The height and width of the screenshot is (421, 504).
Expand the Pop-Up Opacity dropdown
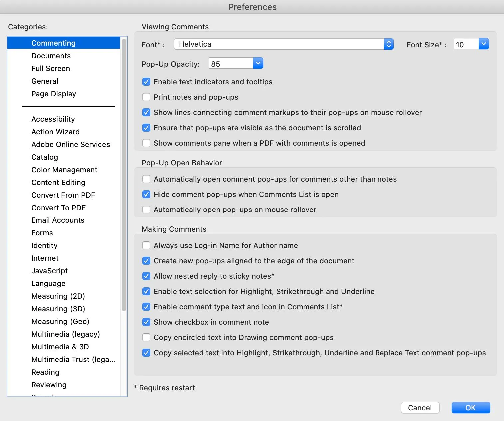coord(258,63)
